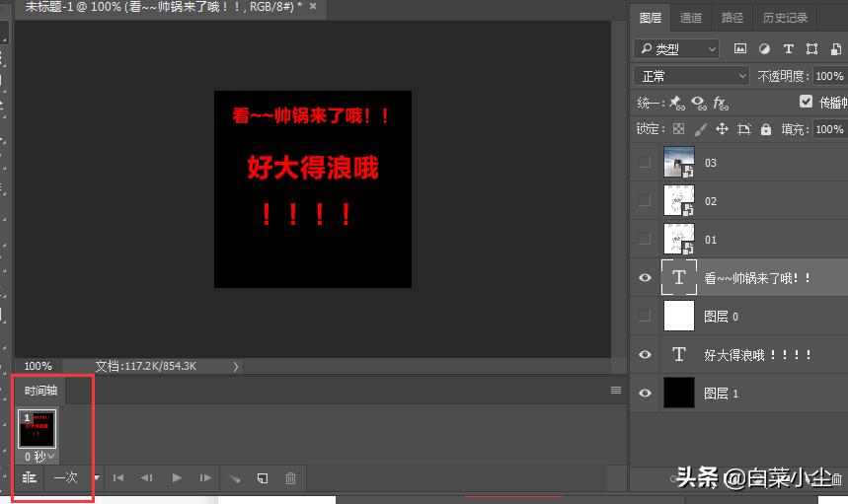Filter layers by shape layer icon
The height and width of the screenshot is (504, 848).
click(811, 49)
